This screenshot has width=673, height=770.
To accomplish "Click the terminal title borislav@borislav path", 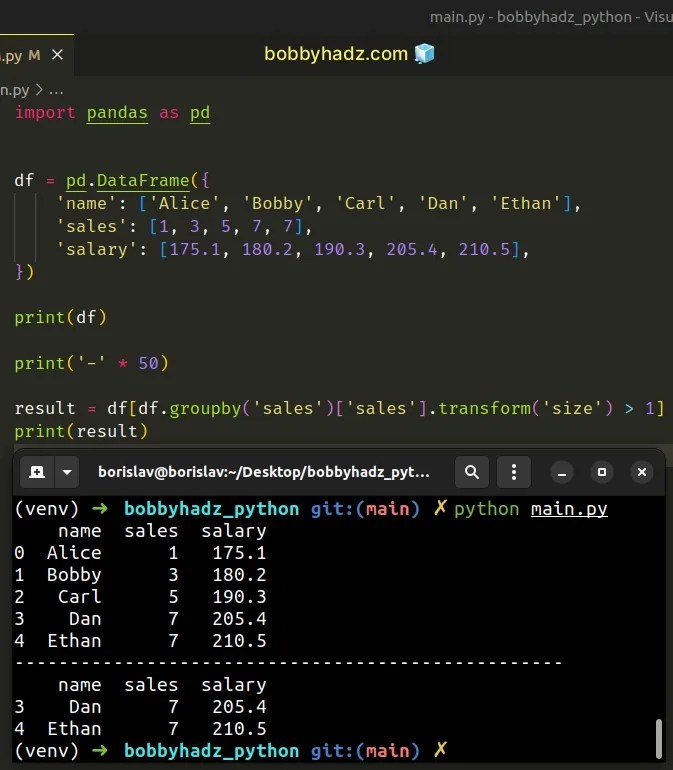I will click(264, 472).
